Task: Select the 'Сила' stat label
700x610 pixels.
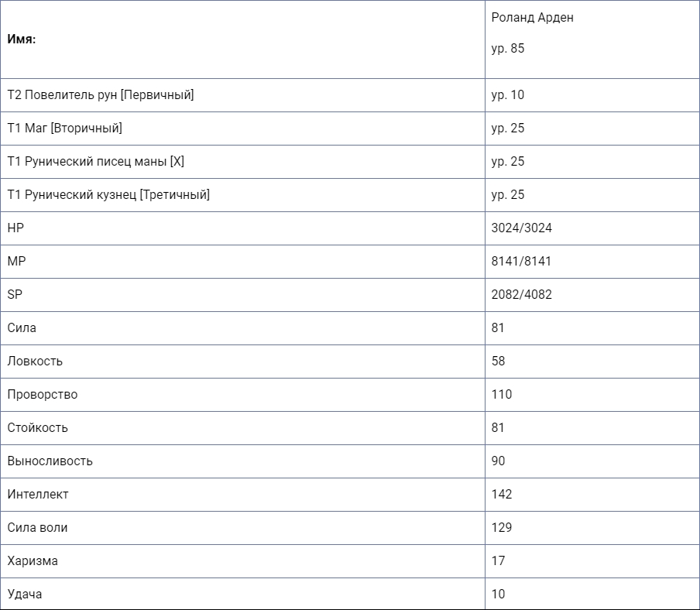Action: tap(22, 328)
